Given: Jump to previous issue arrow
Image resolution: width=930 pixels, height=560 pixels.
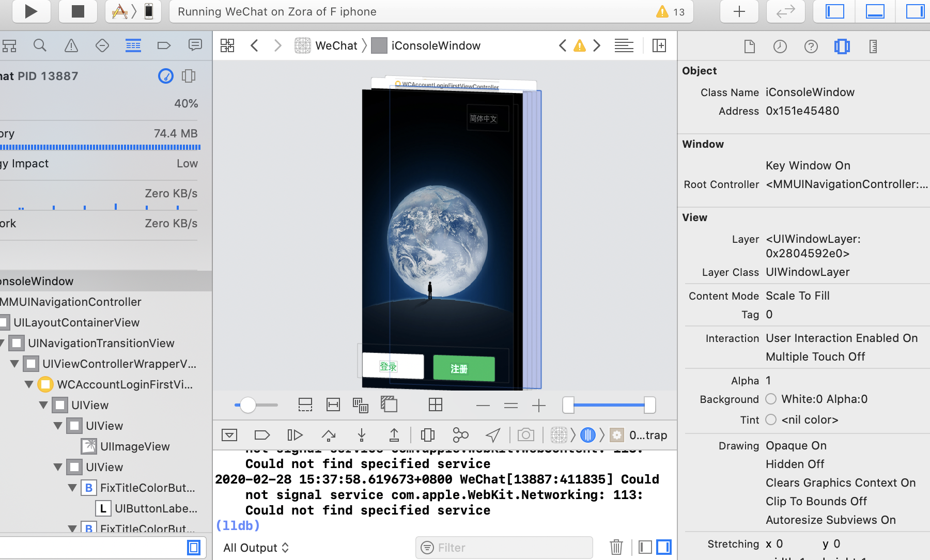Looking at the screenshot, I should 563,45.
